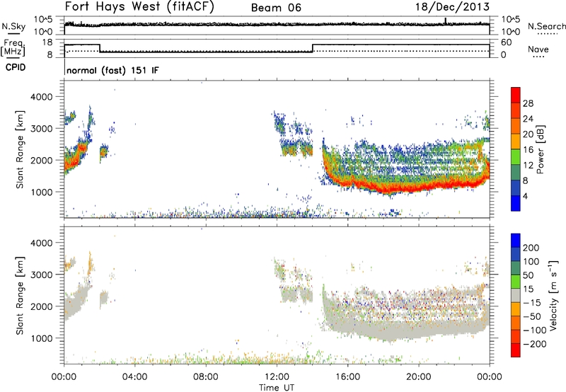Click the '200' tick on the Velocity scale

pyautogui.click(x=531, y=248)
